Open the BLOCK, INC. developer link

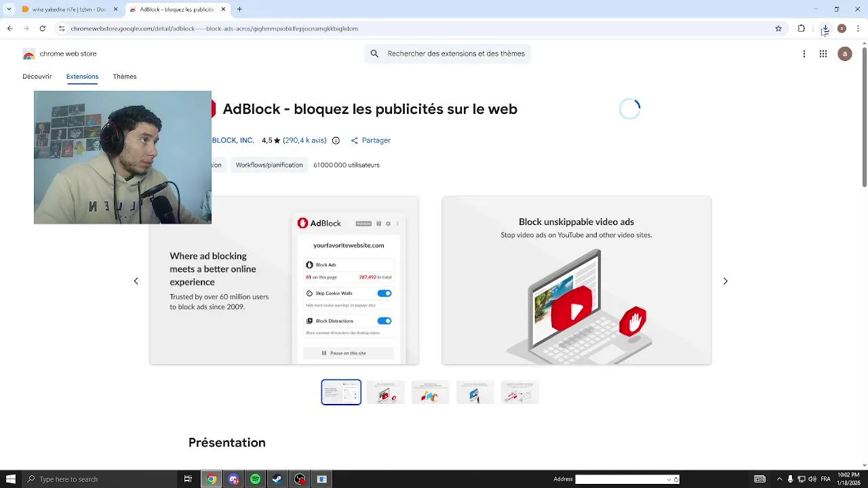tap(233, 140)
